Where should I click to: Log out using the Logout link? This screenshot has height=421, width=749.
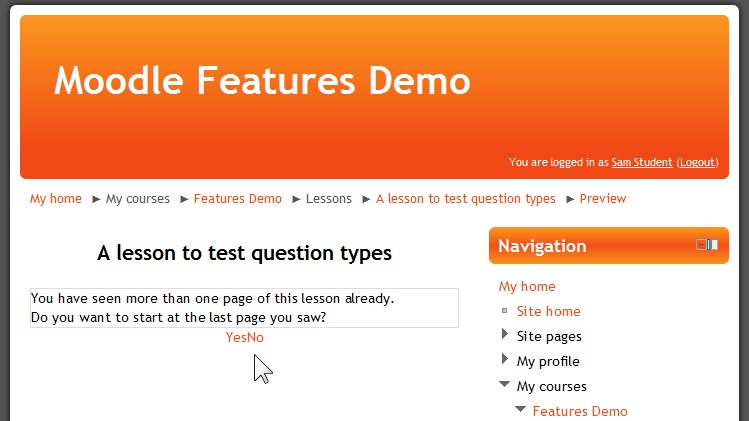coord(697,162)
